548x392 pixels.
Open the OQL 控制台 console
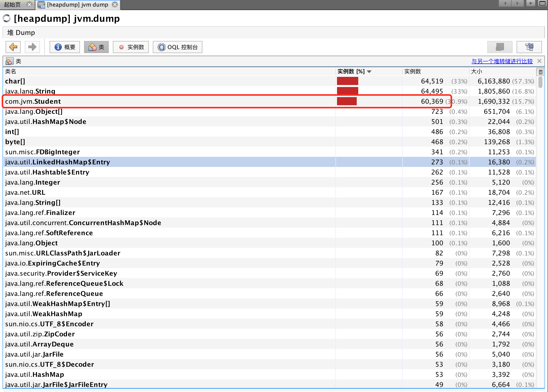point(177,47)
